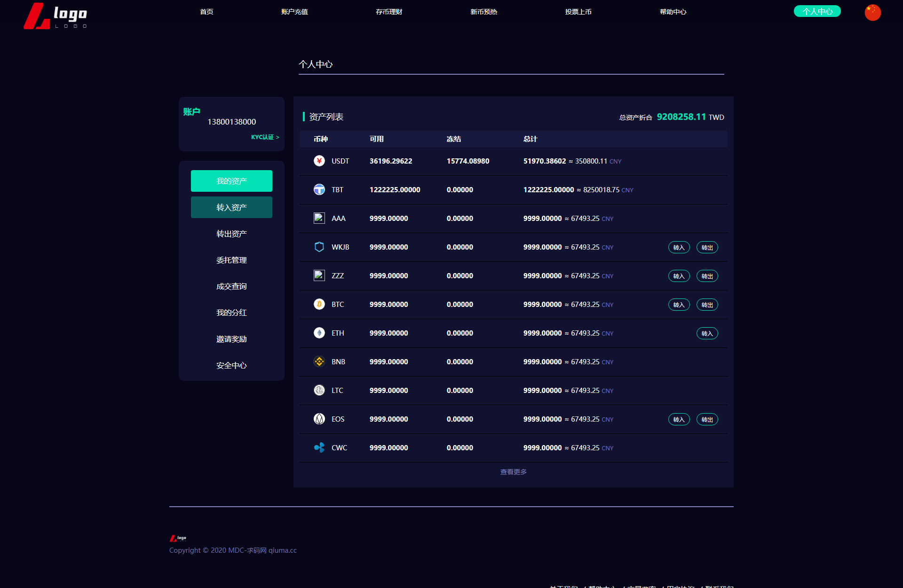Click the EOS coin icon

pos(319,419)
